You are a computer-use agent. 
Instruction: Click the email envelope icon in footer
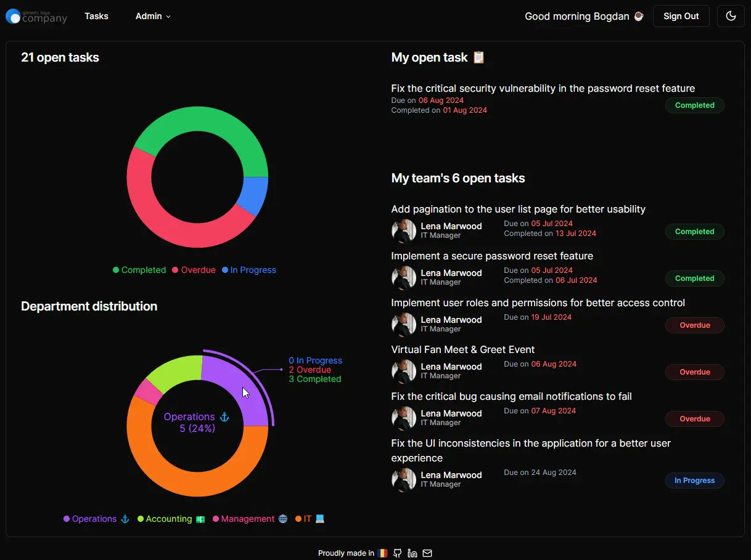[427, 553]
